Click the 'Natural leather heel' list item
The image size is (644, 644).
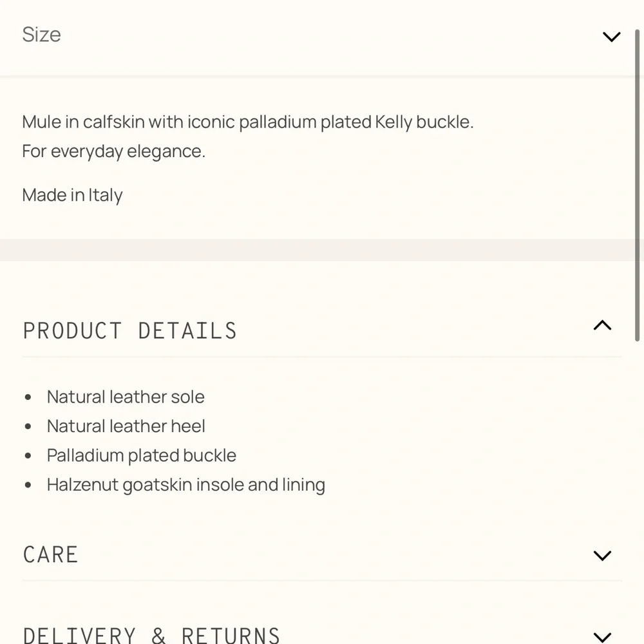point(126,426)
